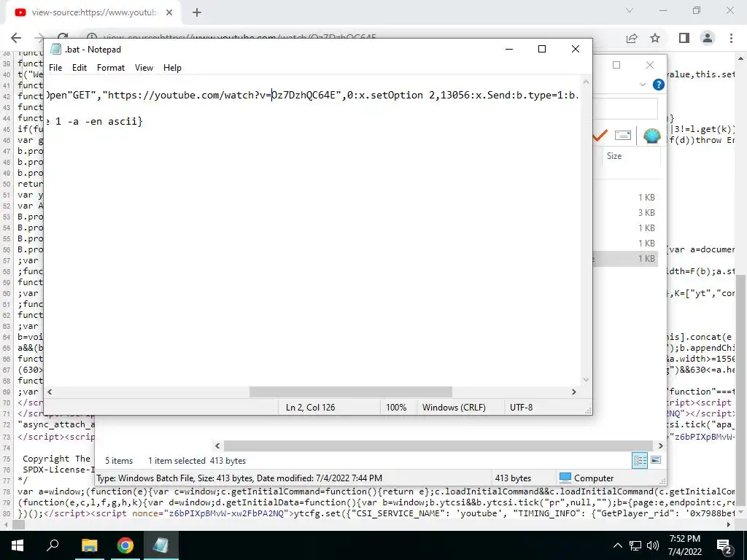Image resolution: width=747 pixels, height=560 pixels.
Task: Click '100%' zoom in Notepad status bar
Action: coord(396,408)
